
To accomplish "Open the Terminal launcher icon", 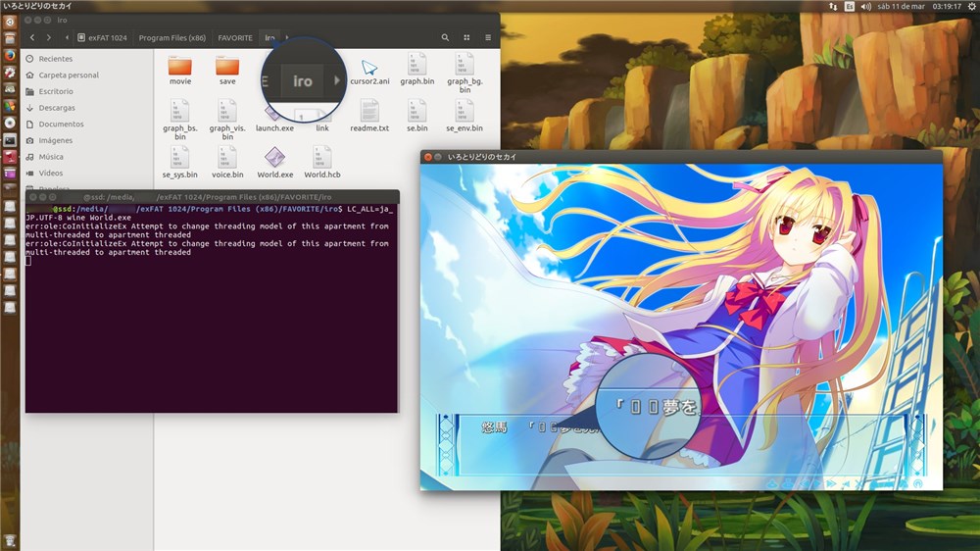I will point(10,140).
